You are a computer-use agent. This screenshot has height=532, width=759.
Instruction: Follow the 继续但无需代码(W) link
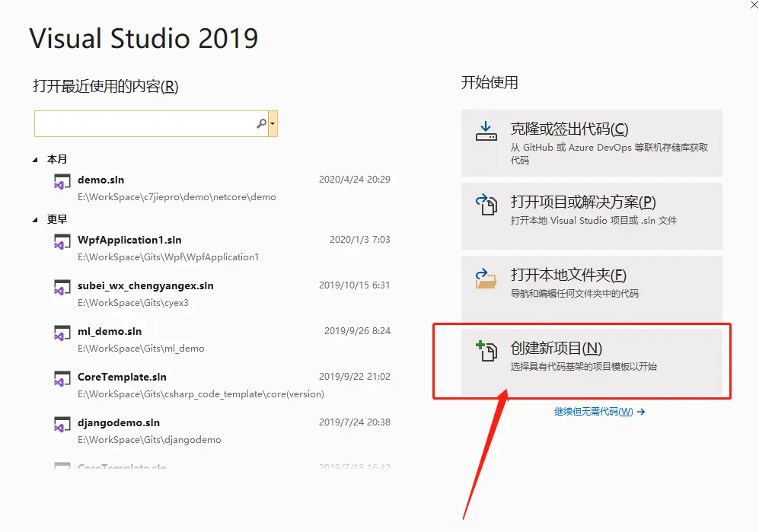tap(594, 412)
